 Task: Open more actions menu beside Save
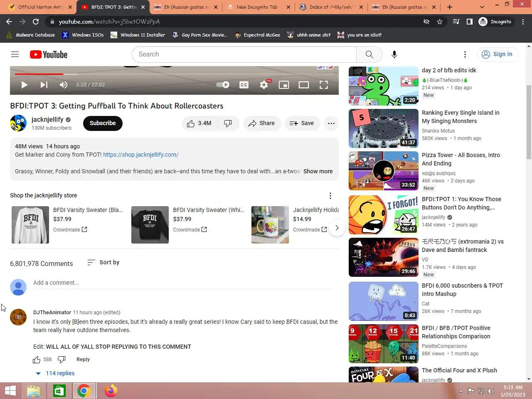(x=331, y=123)
